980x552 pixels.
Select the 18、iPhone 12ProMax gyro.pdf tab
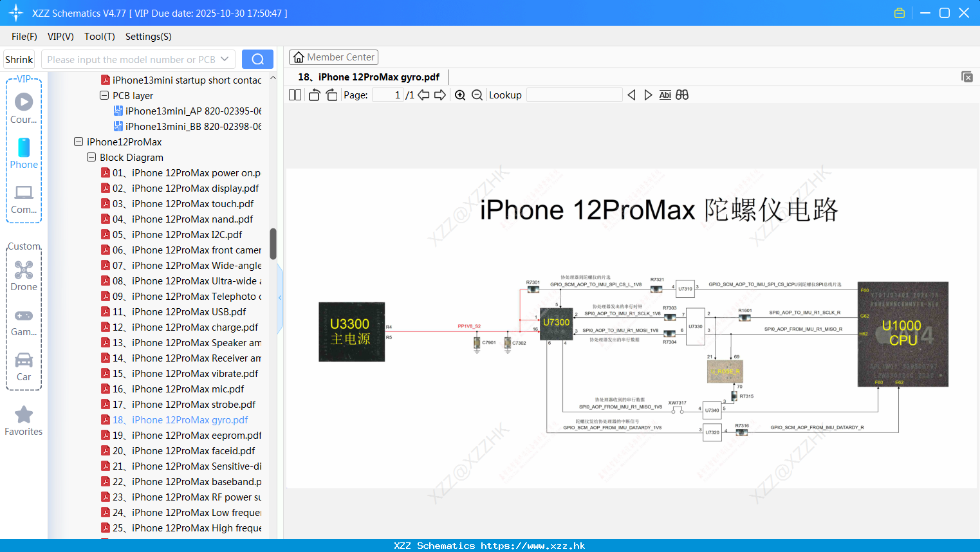(x=369, y=77)
